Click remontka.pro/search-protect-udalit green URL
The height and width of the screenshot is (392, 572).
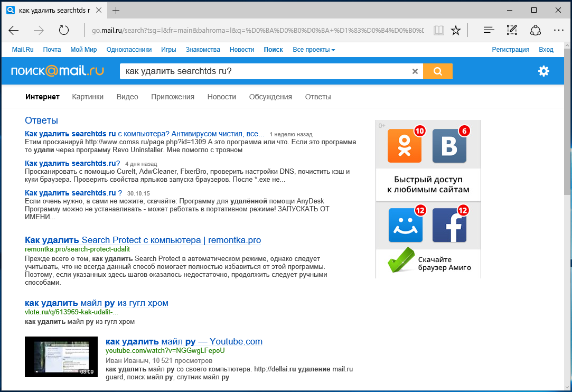point(77,249)
